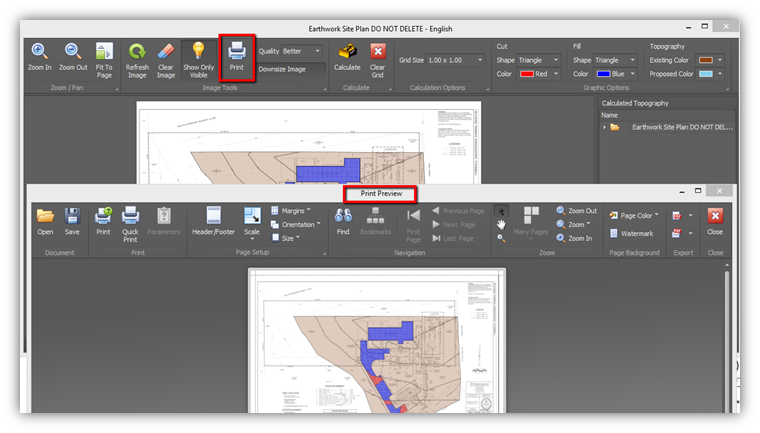Click Zoom Out in the Earthwork ribbon
Viewport: 760px width, 433px height.
73,57
